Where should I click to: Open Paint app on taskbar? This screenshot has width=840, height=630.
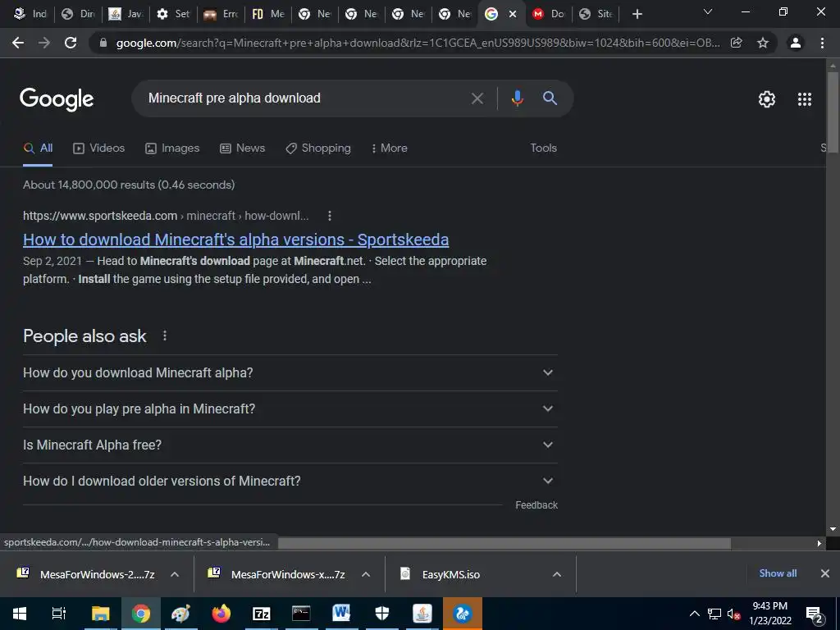tap(180, 614)
